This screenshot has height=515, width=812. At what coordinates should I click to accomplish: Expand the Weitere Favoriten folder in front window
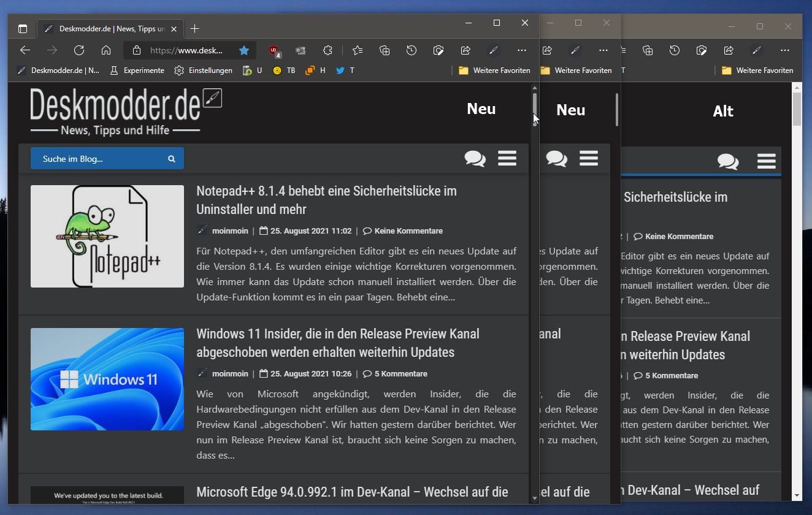pyautogui.click(x=494, y=71)
